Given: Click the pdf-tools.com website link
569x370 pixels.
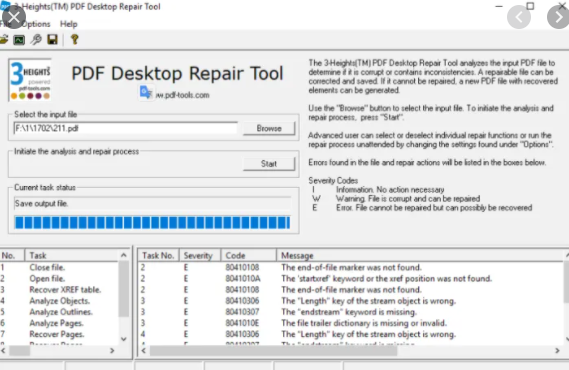Looking at the screenshot, I should pyautogui.click(x=183, y=95).
